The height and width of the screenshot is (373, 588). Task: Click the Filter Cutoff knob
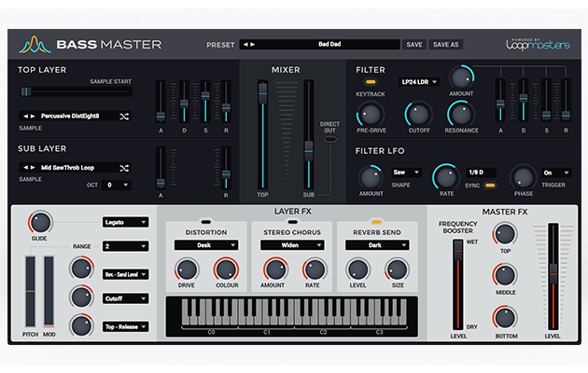pos(417,115)
